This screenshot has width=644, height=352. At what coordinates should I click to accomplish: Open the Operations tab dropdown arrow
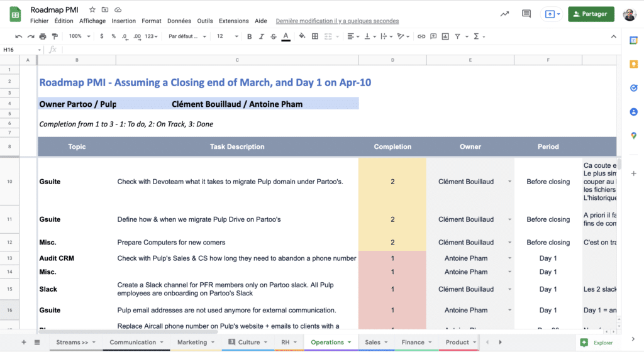pos(350,342)
